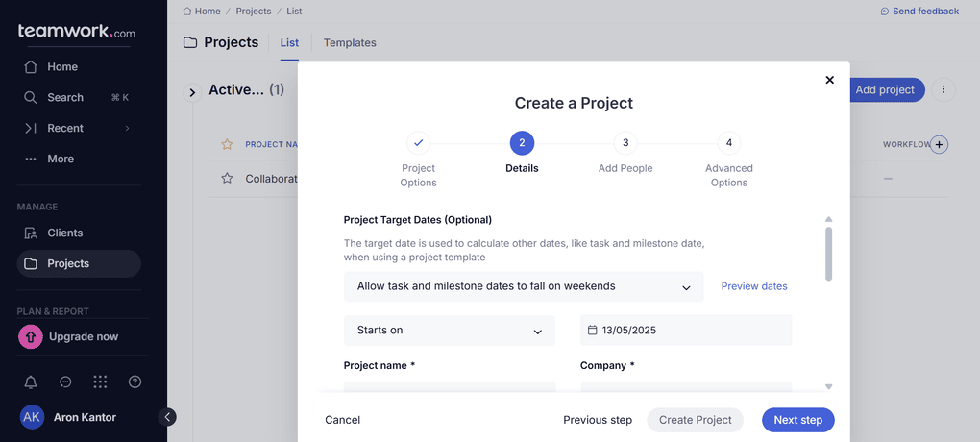This screenshot has width=980, height=442.
Task: Click the Upgrade now label
Action: (84, 336)
